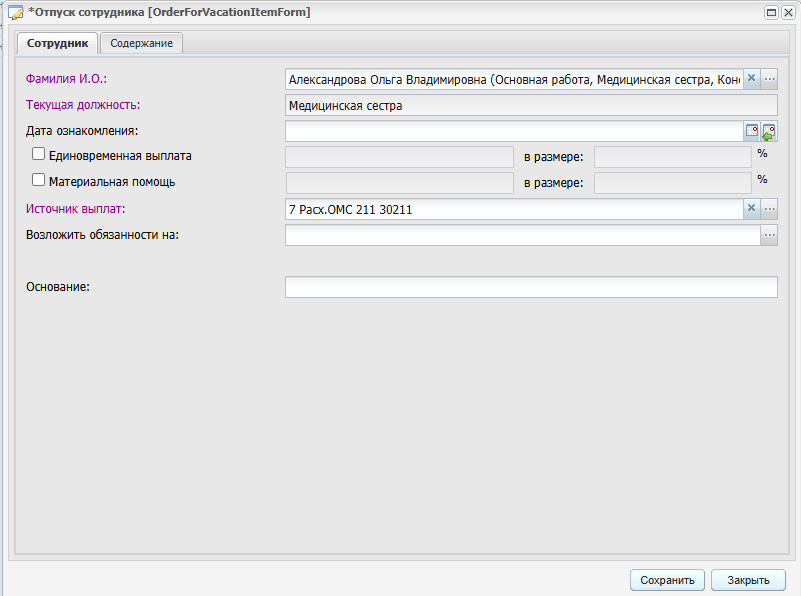The height and width of the screenshot is (596, 801).
Task: Click the Фамилия И.О. label
Action: pos(66,79)
